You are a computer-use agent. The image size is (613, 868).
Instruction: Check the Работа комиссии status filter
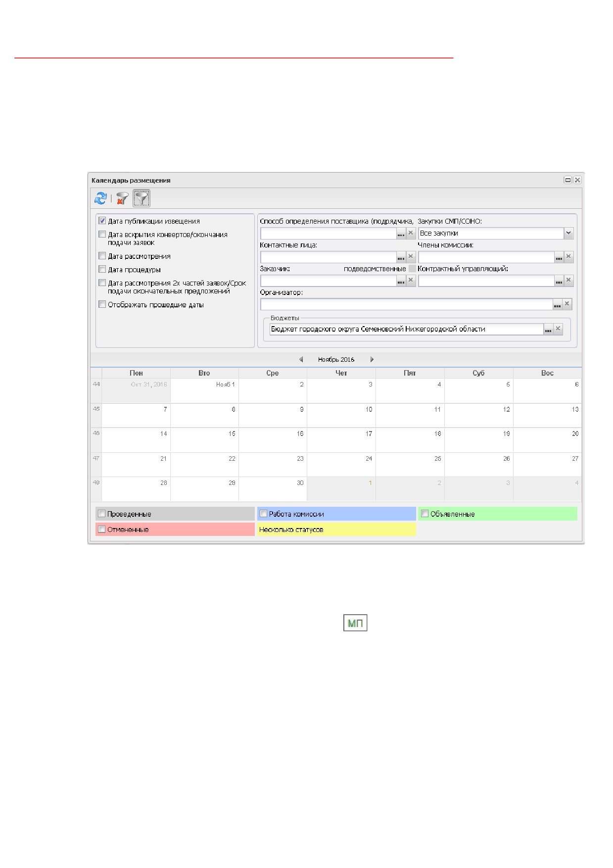pyautogui.click(x=264, y=514)
